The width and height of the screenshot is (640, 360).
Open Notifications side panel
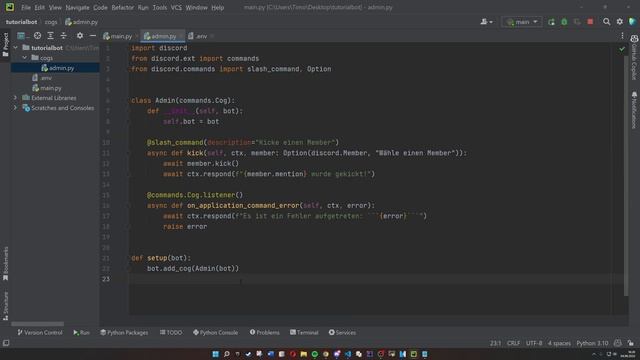pyautogui.click(x=634, y=110)
